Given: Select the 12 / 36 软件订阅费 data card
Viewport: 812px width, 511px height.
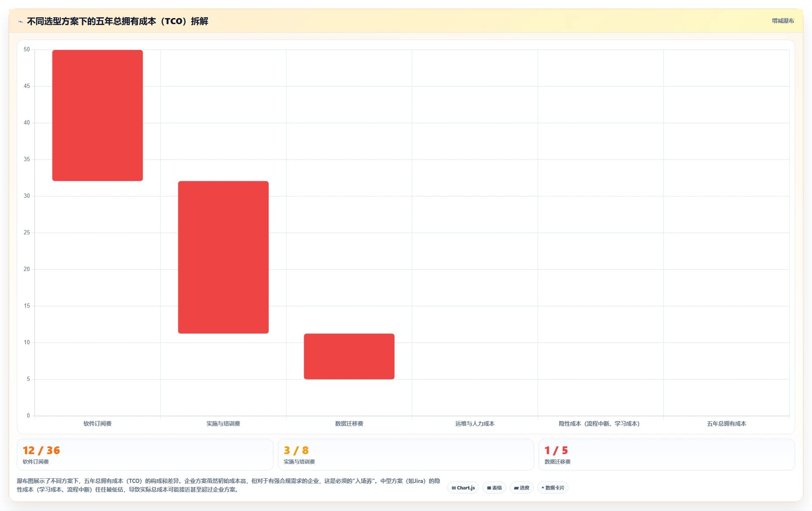Looking at the screenshot, I should tap(145, 455).
